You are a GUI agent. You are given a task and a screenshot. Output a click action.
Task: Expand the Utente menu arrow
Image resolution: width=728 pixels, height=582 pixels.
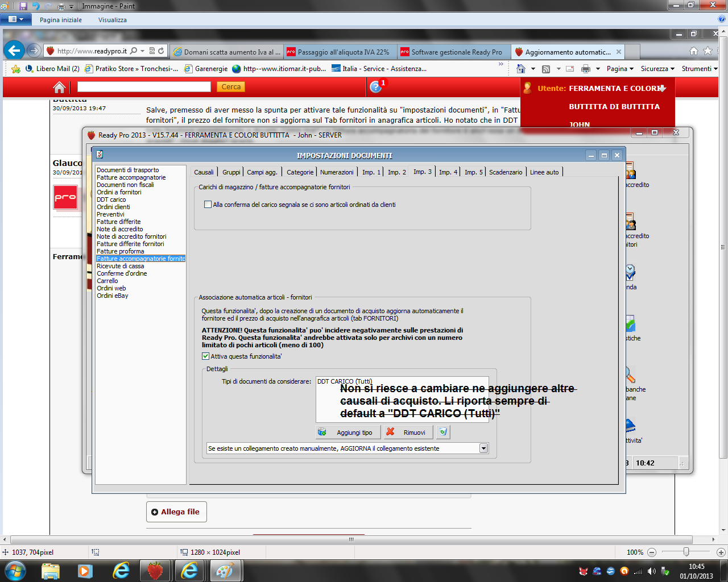[x=662, y=89]
